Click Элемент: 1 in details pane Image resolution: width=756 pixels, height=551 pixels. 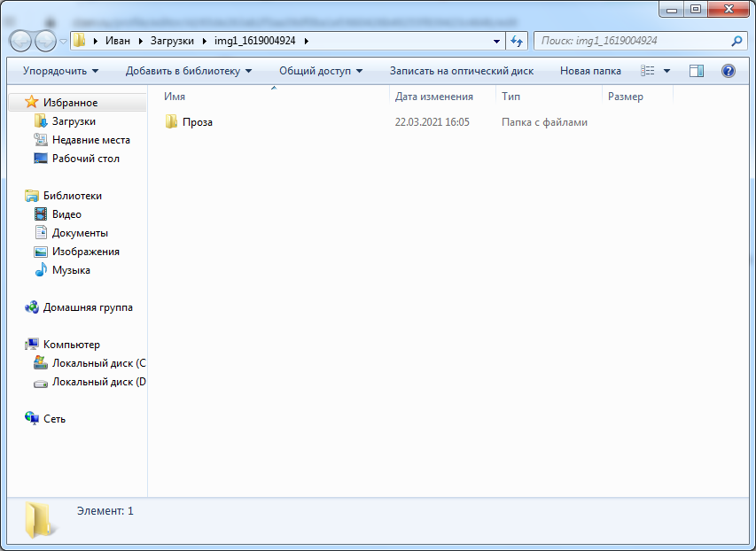coord(105,511)
